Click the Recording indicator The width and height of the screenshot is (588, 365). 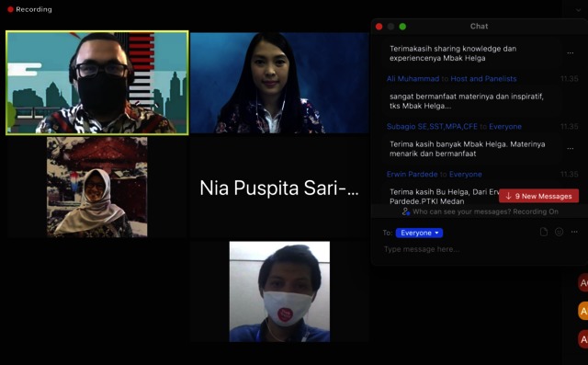pyautogui.click(x=29, y=9)
